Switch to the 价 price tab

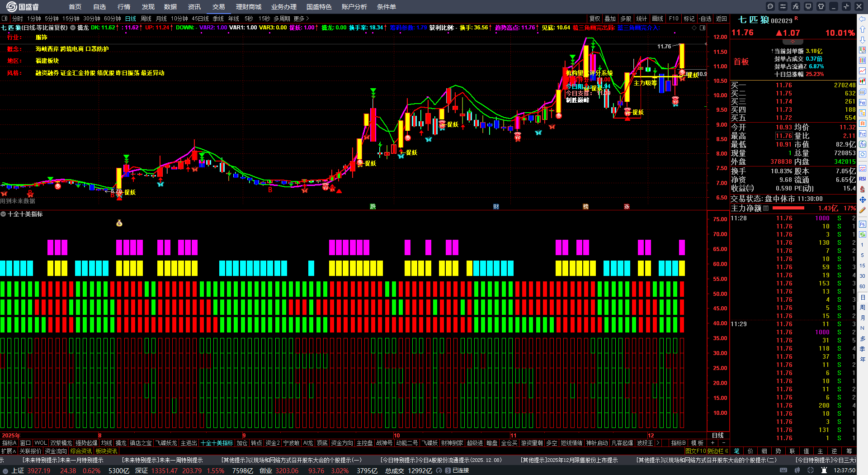(x=750, y=451)
